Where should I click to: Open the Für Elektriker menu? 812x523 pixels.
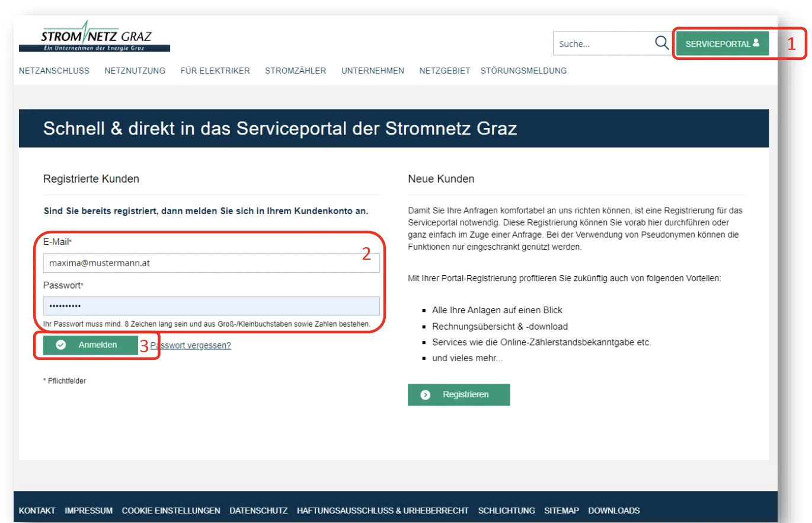pos(215,71)
